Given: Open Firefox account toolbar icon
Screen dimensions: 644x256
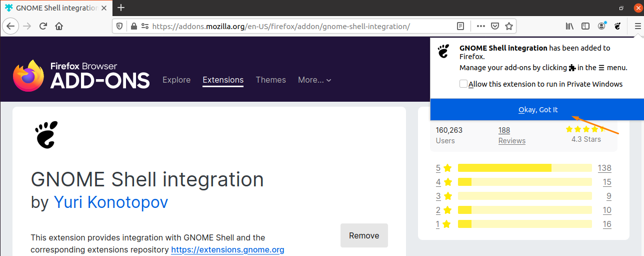Looking at the screenshot, I should click(x=601, y=26).
